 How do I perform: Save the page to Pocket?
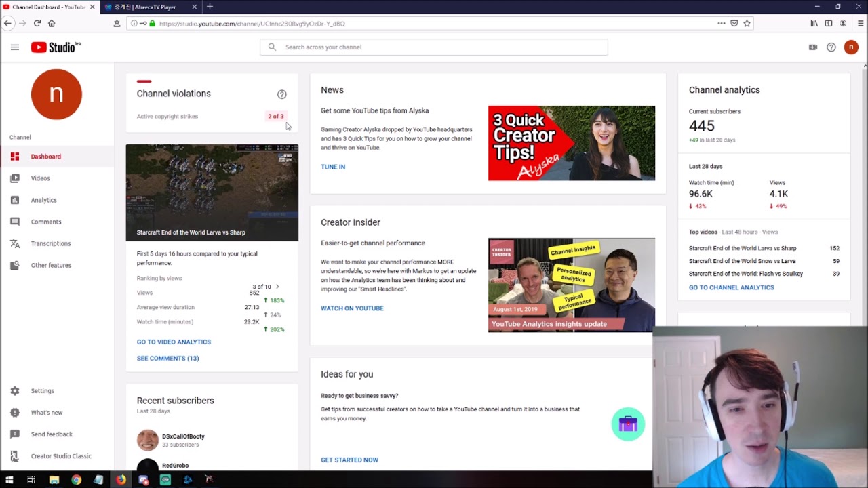(x=734, y=23)
